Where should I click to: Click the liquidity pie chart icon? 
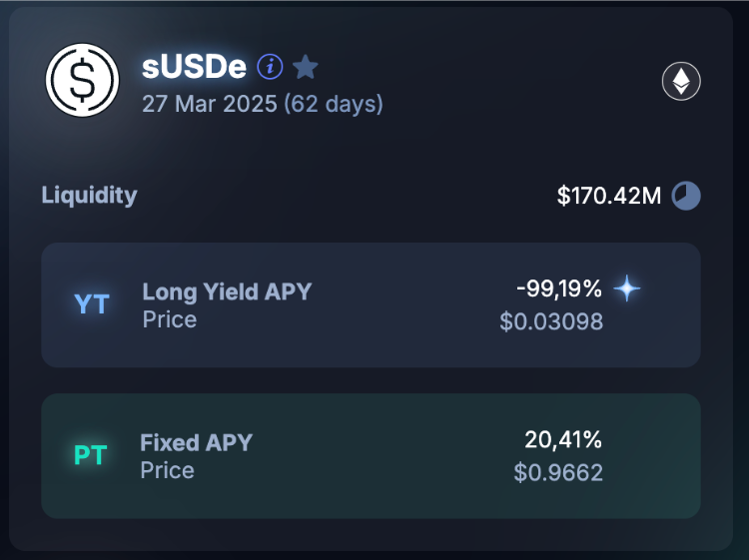pyautogui.click(x=686, y=196)
